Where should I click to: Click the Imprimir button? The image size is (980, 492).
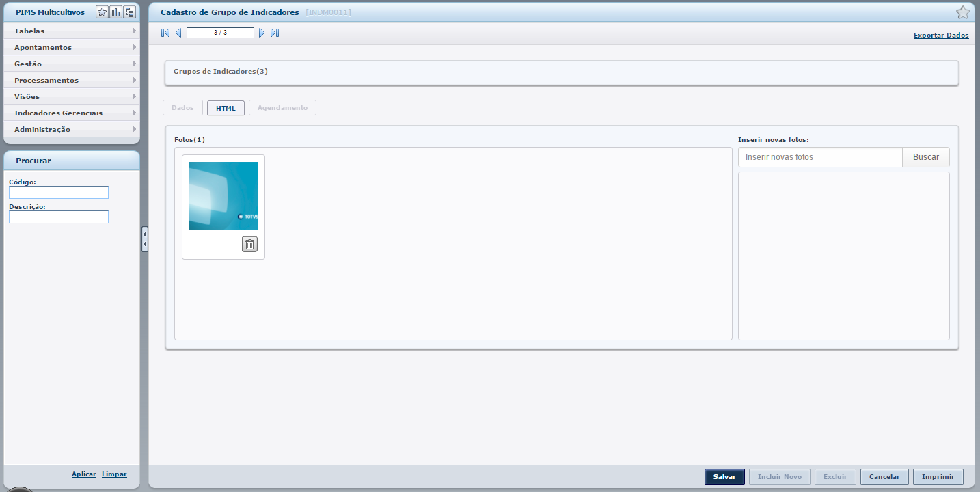pyautogui.click(x=938, y=476)
